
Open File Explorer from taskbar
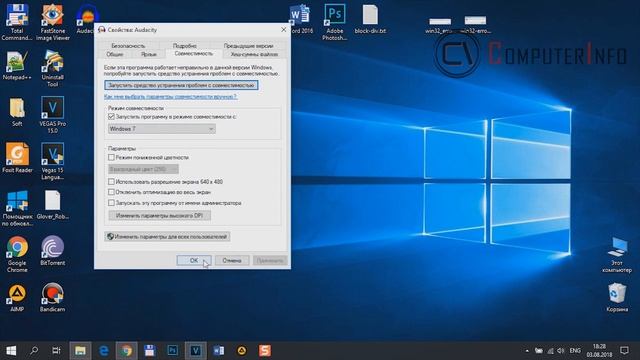click(x=80, y=351)
